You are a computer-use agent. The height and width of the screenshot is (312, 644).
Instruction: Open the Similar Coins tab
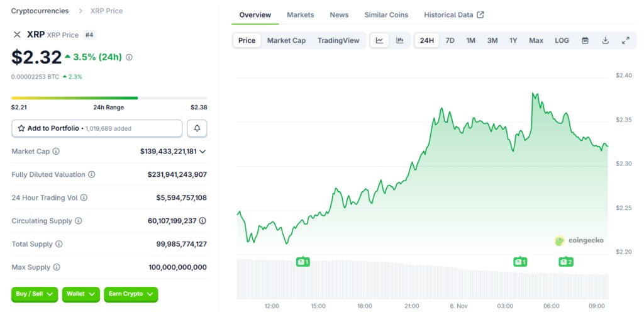pyautogui.click(x=386, y=14)
